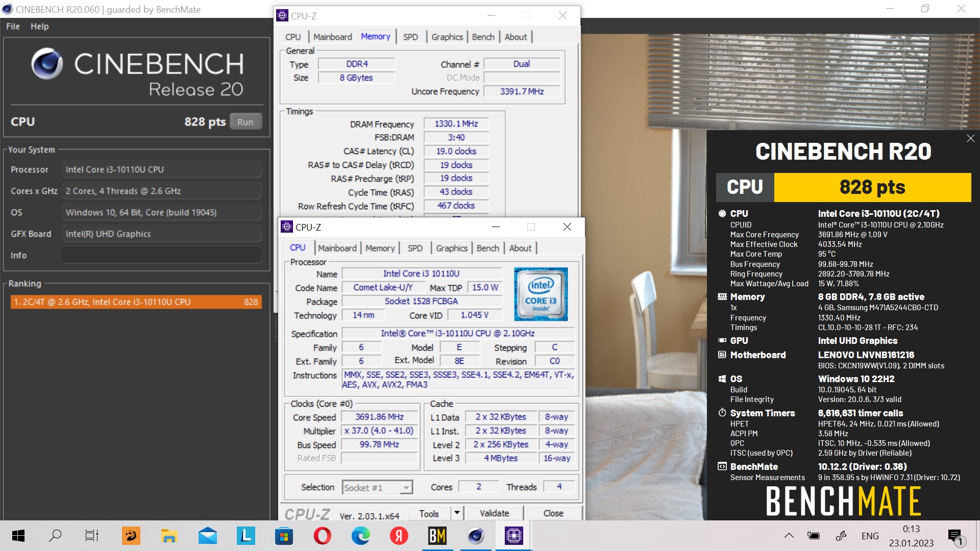Screen dimensions: 980x551
Task: Open the orange app icon on taskbar
Action: [131, 536]
